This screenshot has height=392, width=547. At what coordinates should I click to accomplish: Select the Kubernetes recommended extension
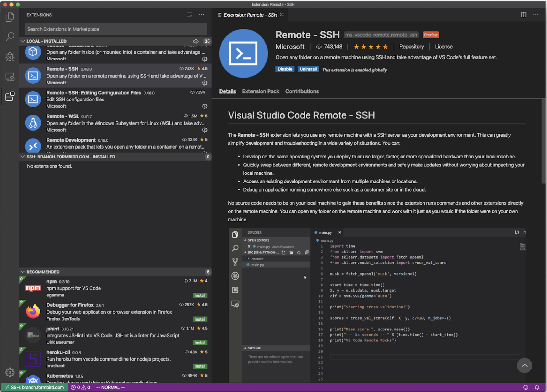(x=115, y=377)
